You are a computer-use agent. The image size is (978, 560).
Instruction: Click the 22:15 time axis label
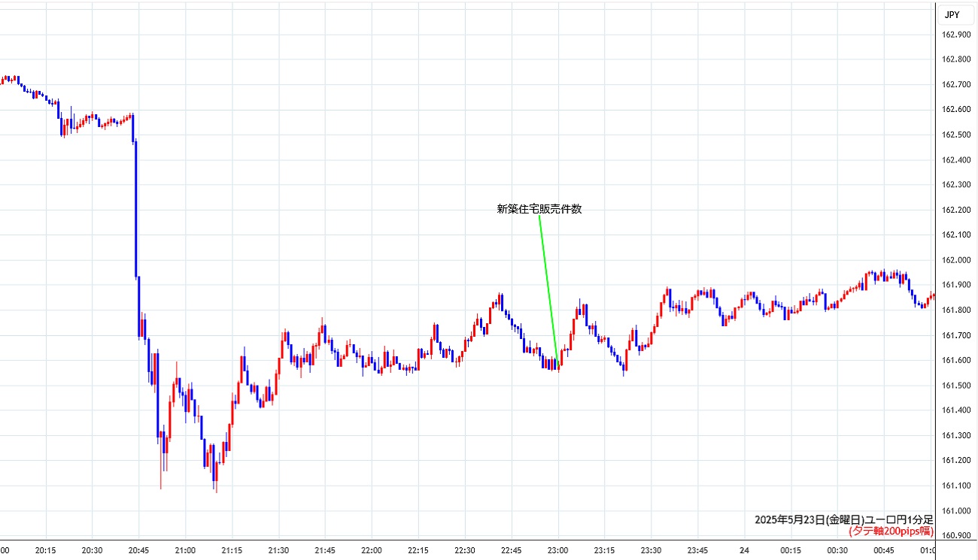418,550
